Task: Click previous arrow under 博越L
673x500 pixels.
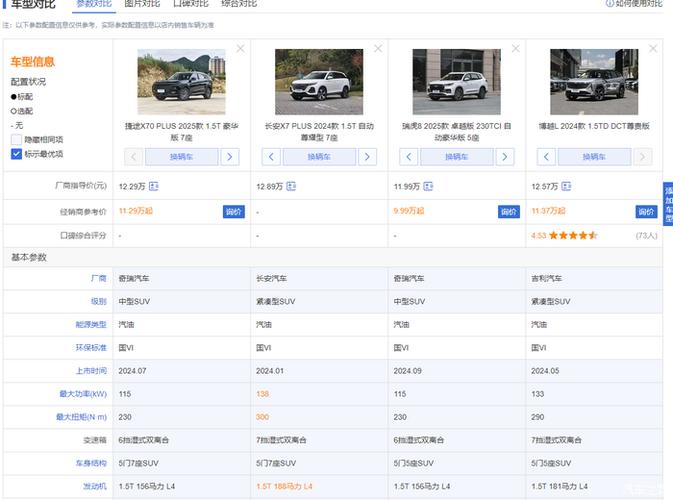Action: click(546, 157)
